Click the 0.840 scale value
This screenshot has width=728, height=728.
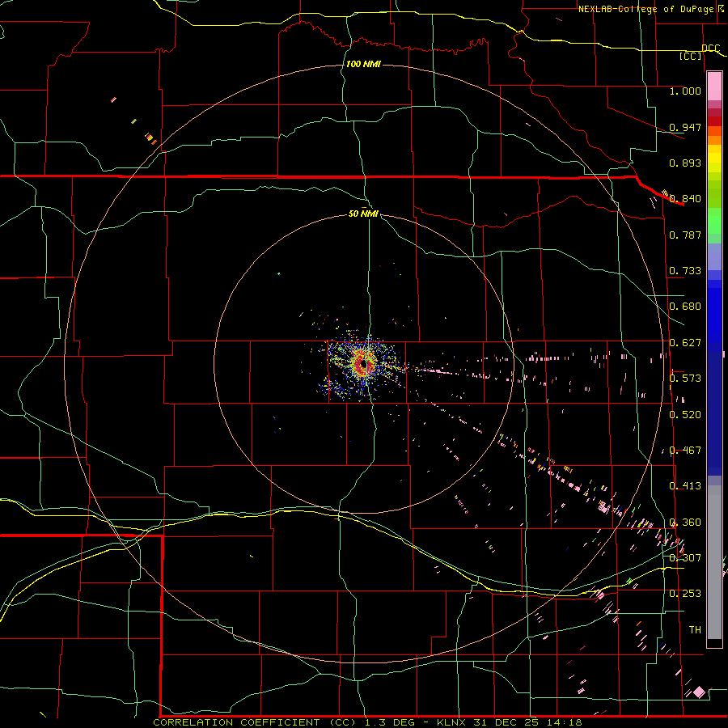click(x=685, y=199)
